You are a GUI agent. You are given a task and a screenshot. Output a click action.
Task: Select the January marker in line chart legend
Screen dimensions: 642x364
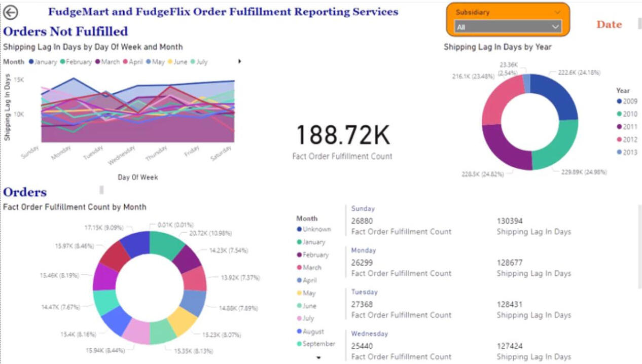[31, 62]
